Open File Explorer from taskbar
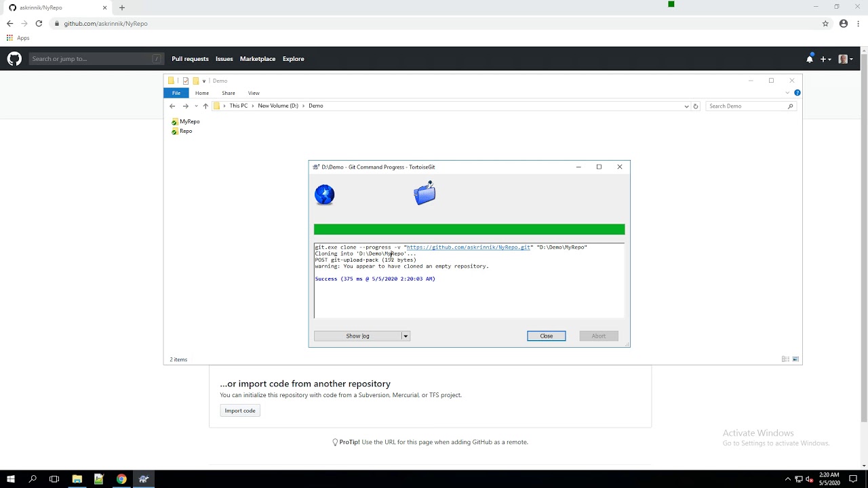This screenshot has width=868, height=488. 77,479
